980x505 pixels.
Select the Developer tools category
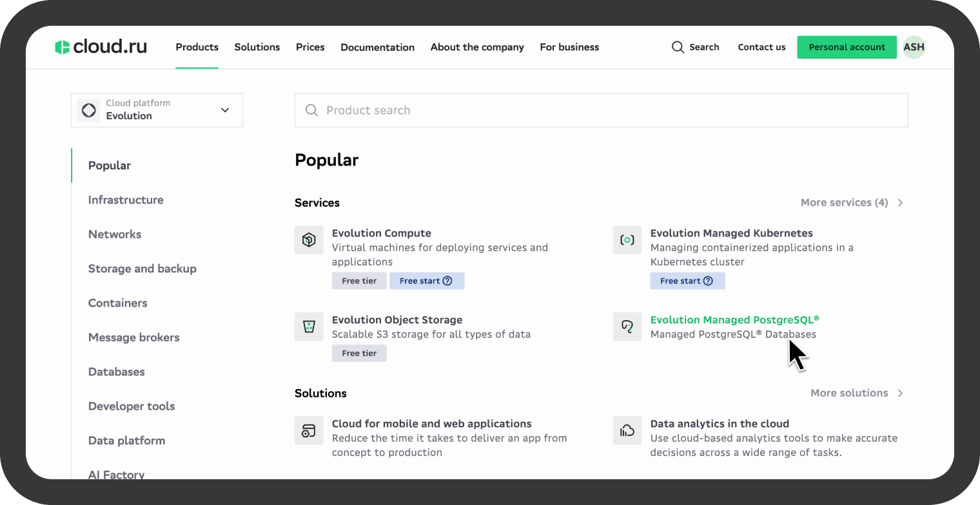pos(132,406)
